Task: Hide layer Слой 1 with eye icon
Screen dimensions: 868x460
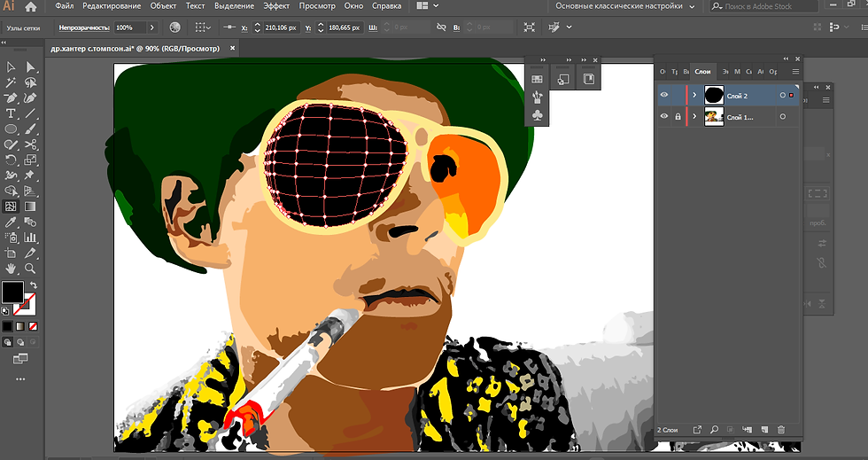Action: [663, 116]
